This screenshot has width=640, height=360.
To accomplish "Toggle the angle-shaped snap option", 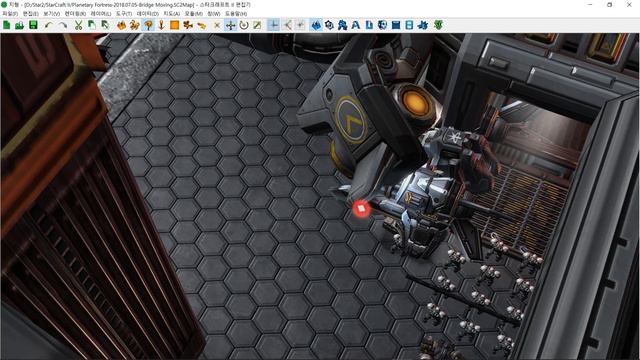I will click(287, 25).
